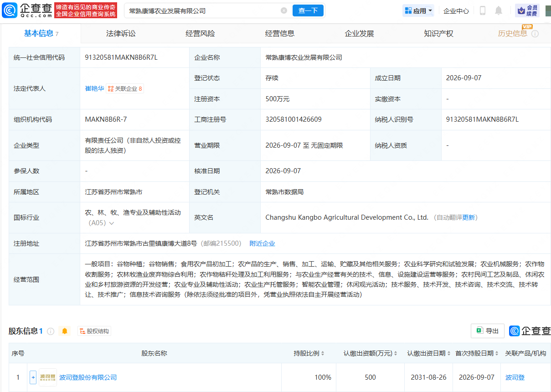This screenshot has width=551, height=392.
Task: Click the 导出 export button
Action: click(x=488, y=331)
